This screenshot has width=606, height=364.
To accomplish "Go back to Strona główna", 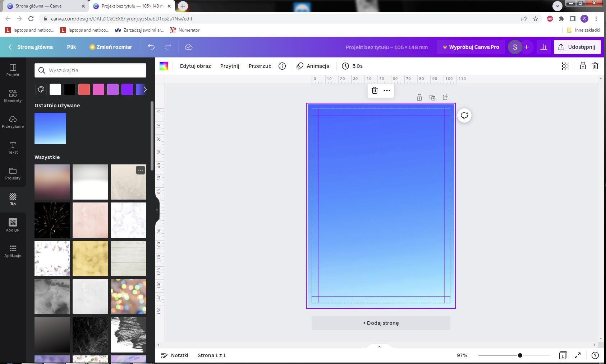I will click(x=31, y=47).
